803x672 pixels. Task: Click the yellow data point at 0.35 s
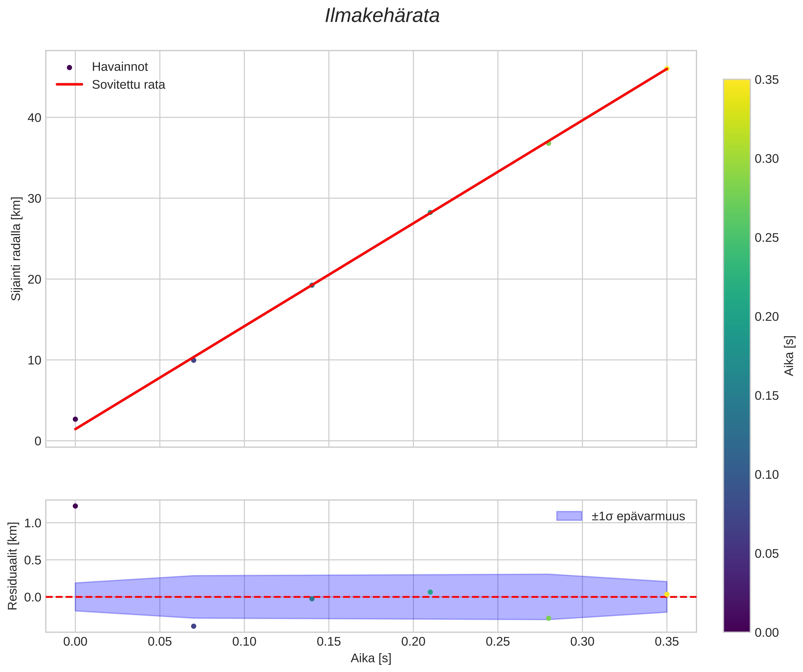click(x=667, y=69)
